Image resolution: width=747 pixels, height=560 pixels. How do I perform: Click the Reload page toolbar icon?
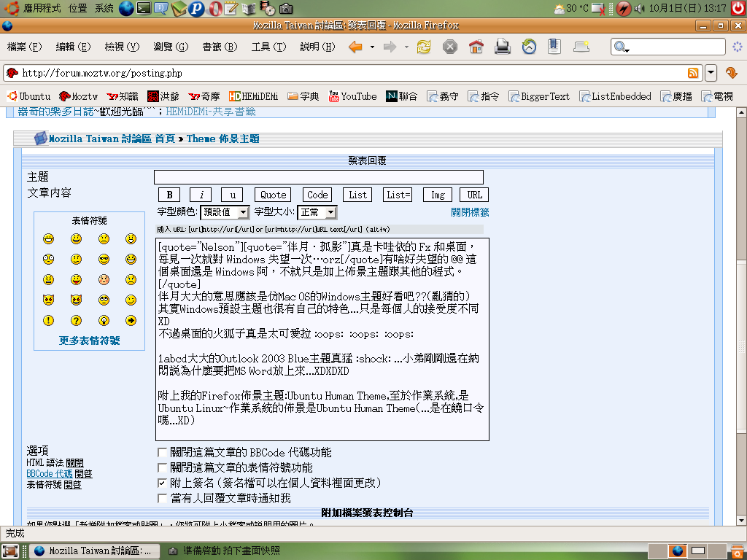(424, 47)
